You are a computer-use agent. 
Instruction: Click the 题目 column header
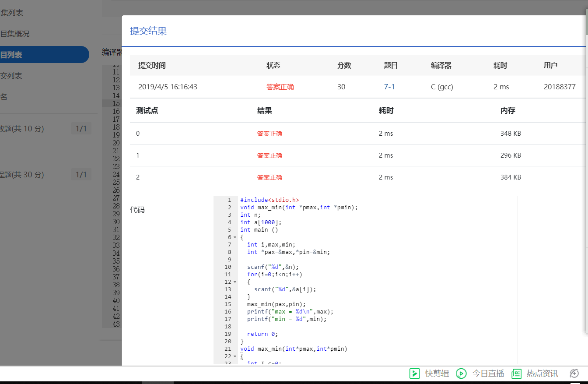tap(391, 65)
